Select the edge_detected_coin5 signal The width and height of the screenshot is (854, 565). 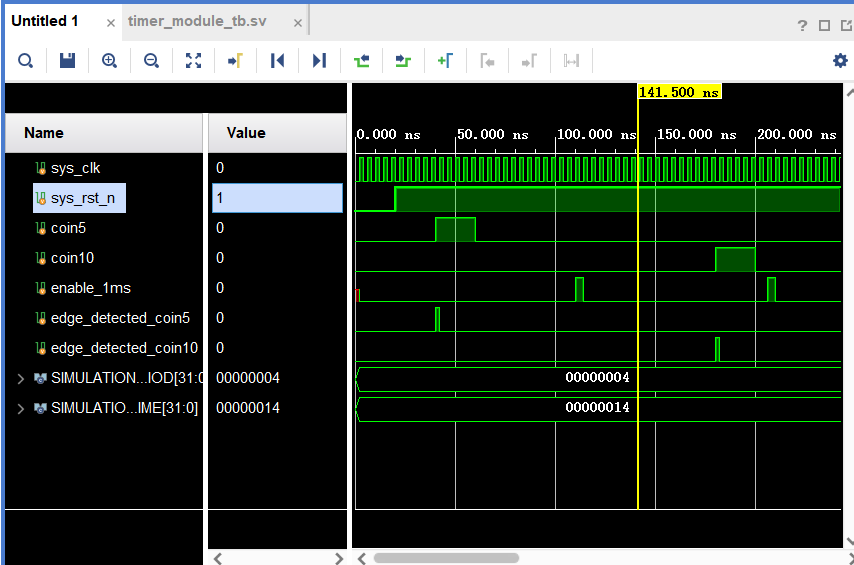tap(120, 318)
